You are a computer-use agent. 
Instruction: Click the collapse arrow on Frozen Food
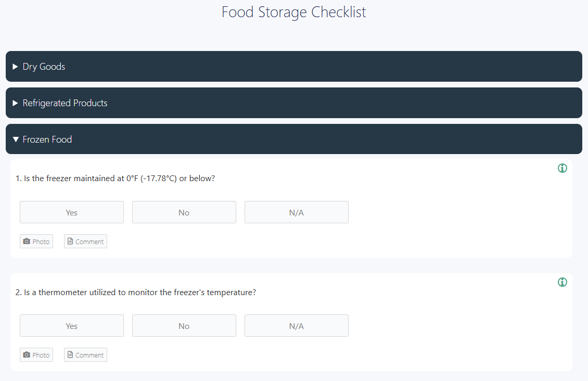pyautogui.click(x=15, y=139)
